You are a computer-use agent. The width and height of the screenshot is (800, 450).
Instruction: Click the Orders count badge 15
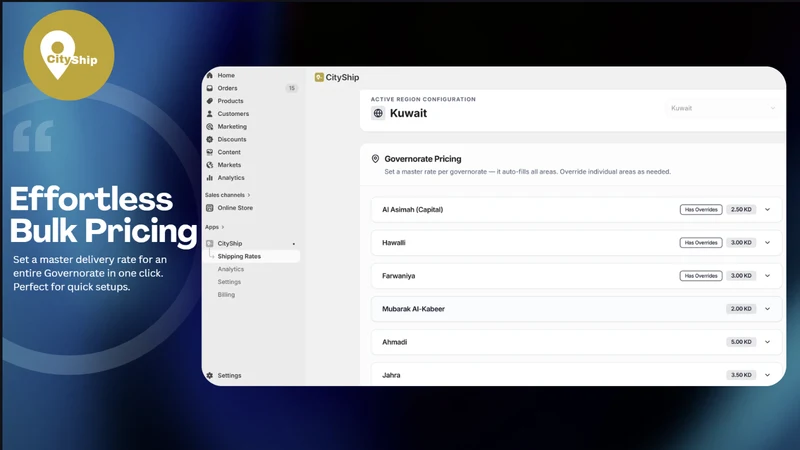click(292, 88)
